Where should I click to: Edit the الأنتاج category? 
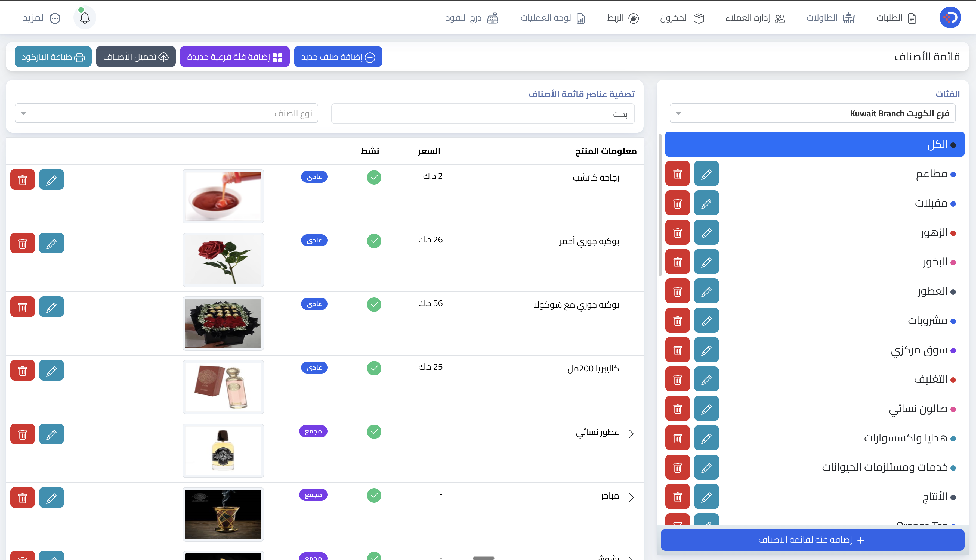pyautogui.click(x=706, y=497)
